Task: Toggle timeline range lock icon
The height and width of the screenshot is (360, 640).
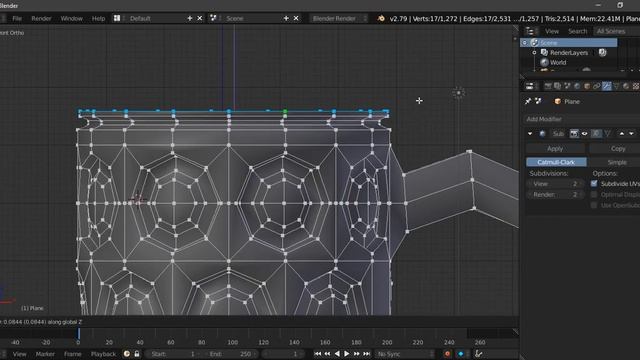Action: click(137, 354)
